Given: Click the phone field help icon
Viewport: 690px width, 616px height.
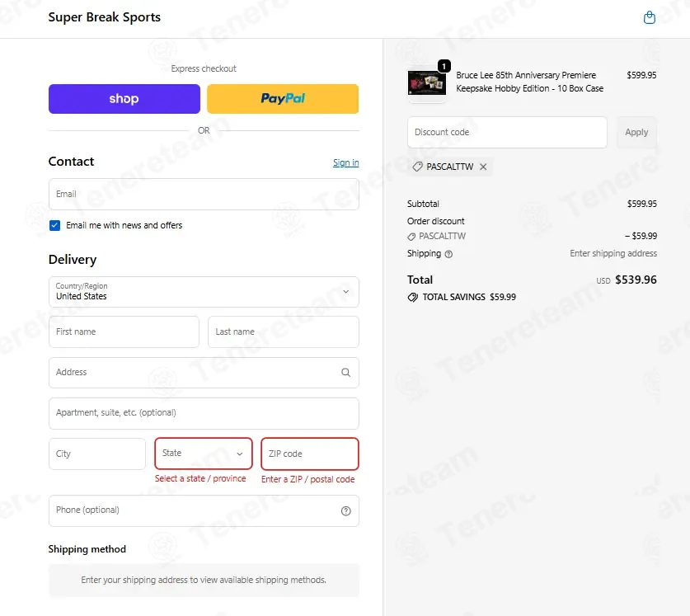Looking at the screenshot, I should point(346,510).
